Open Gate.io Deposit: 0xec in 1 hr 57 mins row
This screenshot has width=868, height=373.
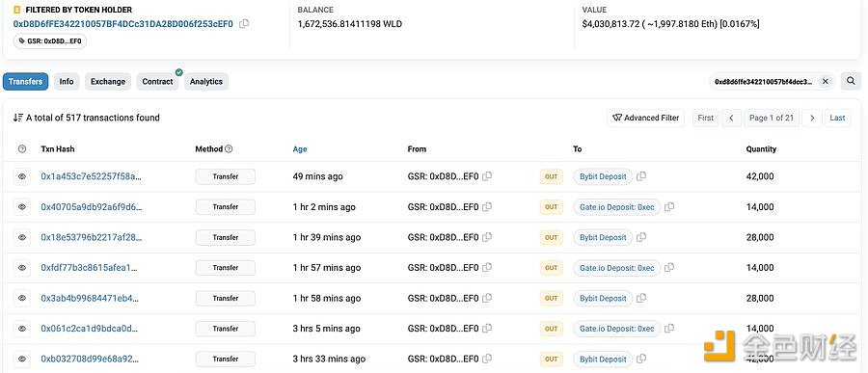click(x=617, y=268)
